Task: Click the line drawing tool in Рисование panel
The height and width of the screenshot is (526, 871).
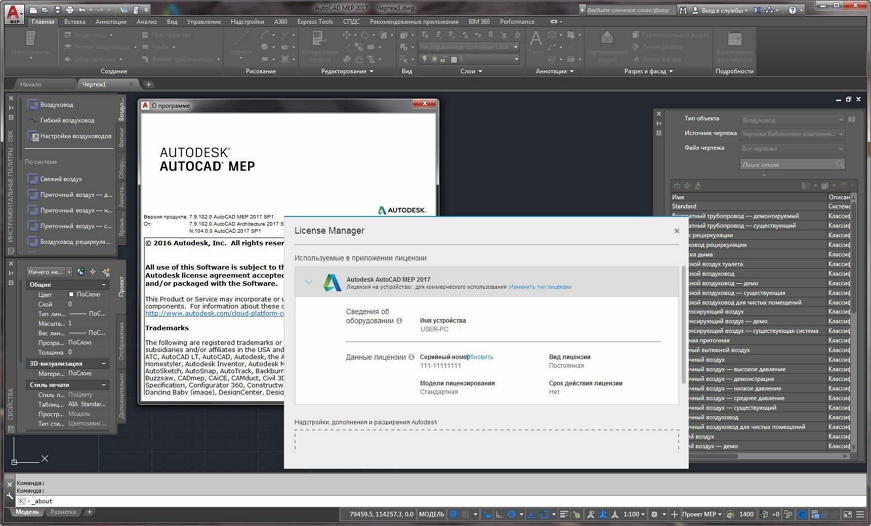Action: [x=241, y=39]
